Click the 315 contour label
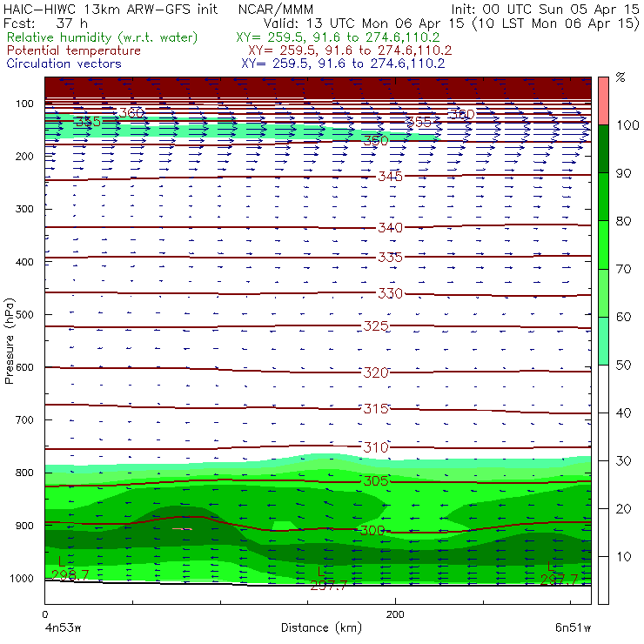This screenshot has width=644, height=644. point(376,409)
